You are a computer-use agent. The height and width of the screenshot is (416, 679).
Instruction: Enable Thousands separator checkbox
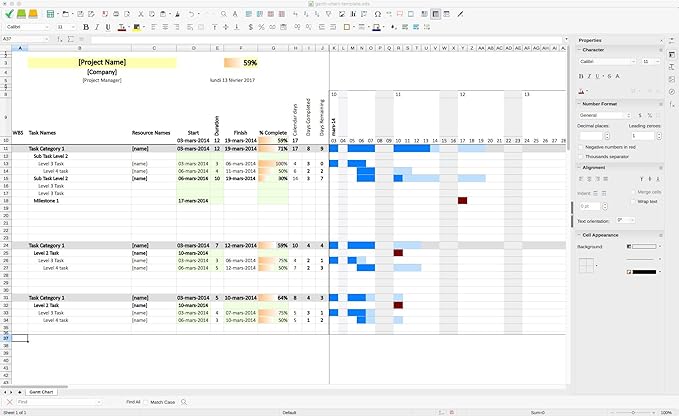tap(581, 157)
